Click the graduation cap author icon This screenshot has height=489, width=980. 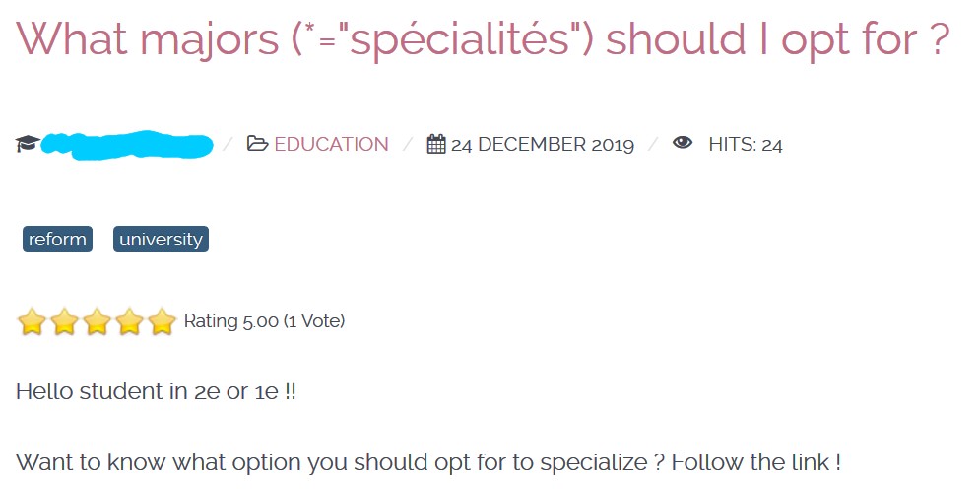tap(27, 145)
